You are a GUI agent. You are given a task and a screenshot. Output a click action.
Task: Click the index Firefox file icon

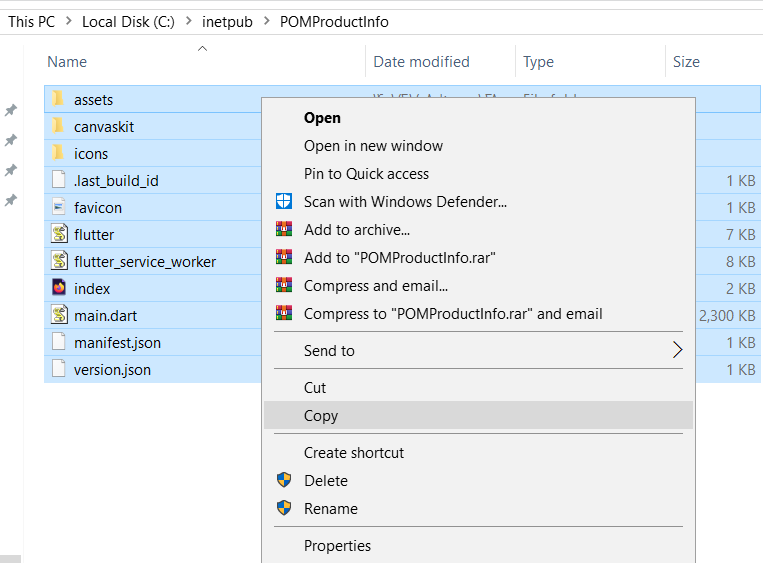point(59,288)
